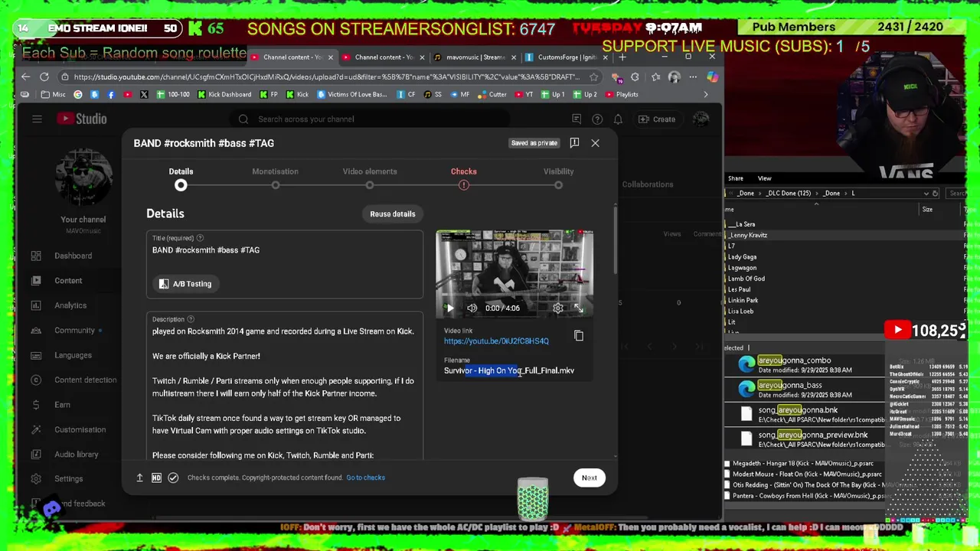
Task: Open the youtu.be video link
Action: (x=496, y=341)
